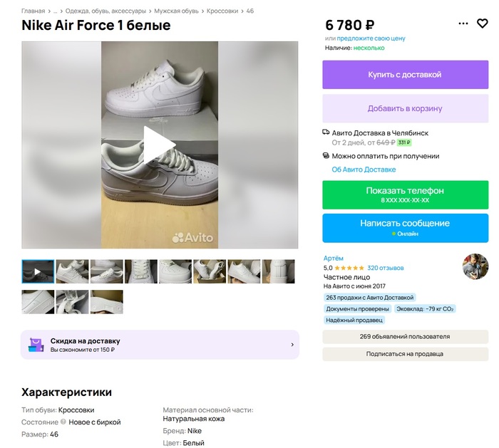This screenshot has width=499, height=448.
Task: Play the sneaker video
Action: point(160,145)
